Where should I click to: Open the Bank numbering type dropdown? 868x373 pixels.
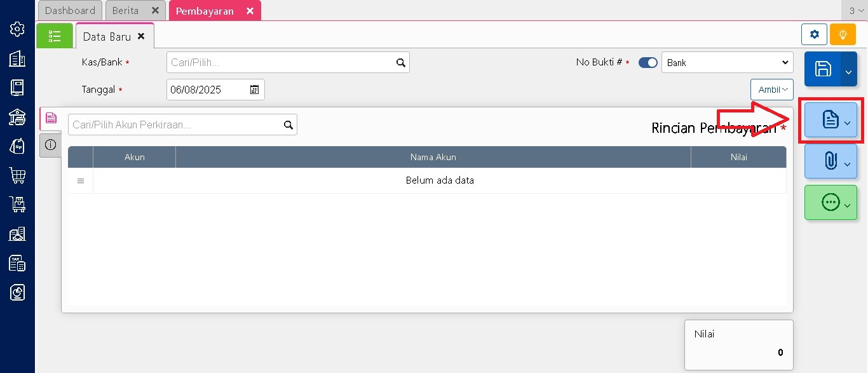(727, 63)
